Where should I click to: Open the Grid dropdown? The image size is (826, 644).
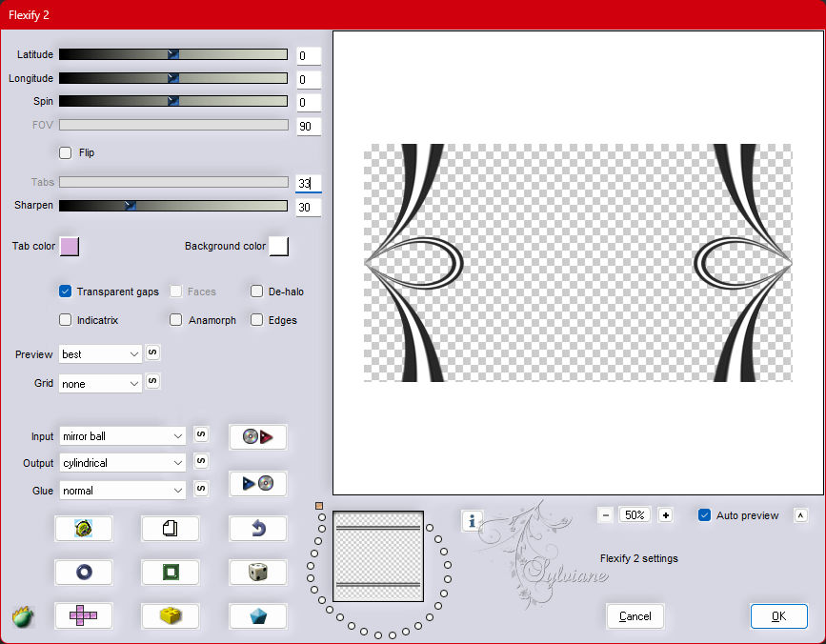coord(100,384)
